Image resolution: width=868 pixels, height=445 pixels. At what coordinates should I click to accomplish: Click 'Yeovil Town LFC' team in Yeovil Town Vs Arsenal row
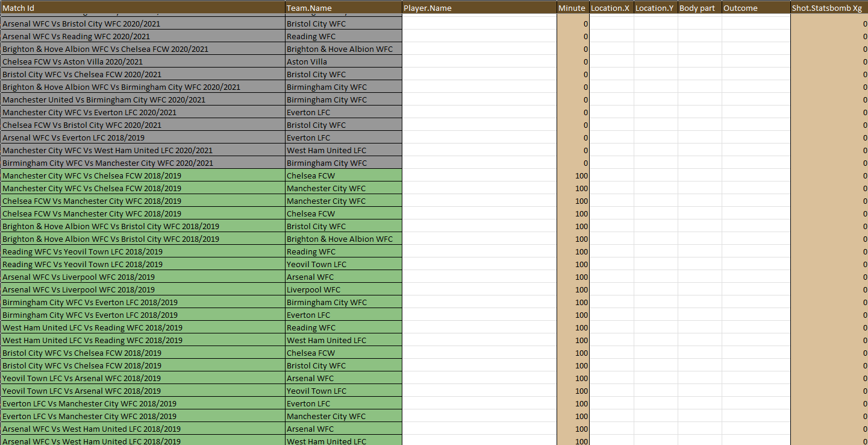click(x=343, y=391)
